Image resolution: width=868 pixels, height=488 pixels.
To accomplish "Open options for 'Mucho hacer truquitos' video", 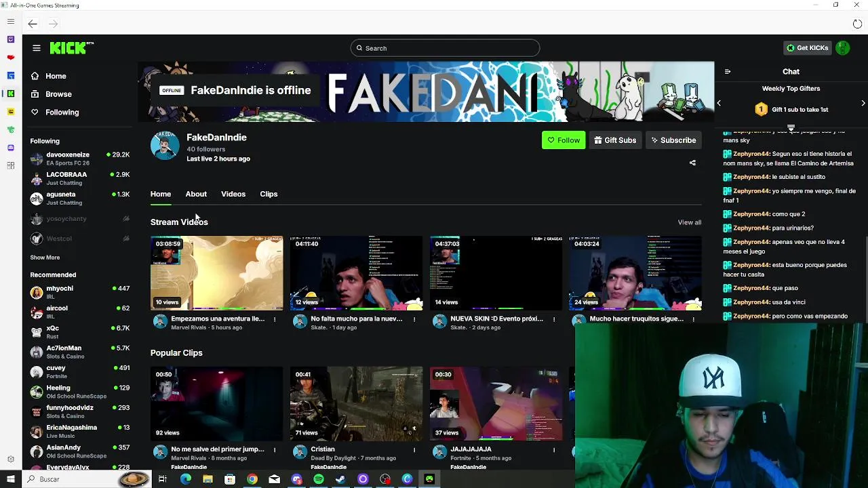I will (x=693, y=319).
